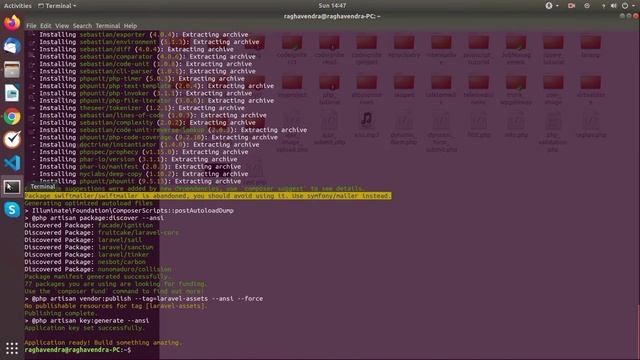Open the checkmark to-do app in dock

(x=12, y=140)
